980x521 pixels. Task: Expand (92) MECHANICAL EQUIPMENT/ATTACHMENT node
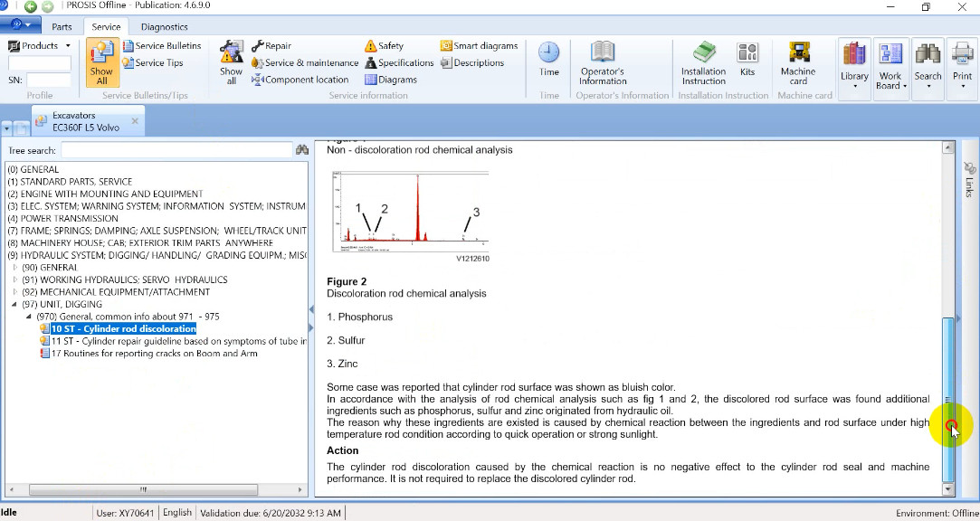15,292
